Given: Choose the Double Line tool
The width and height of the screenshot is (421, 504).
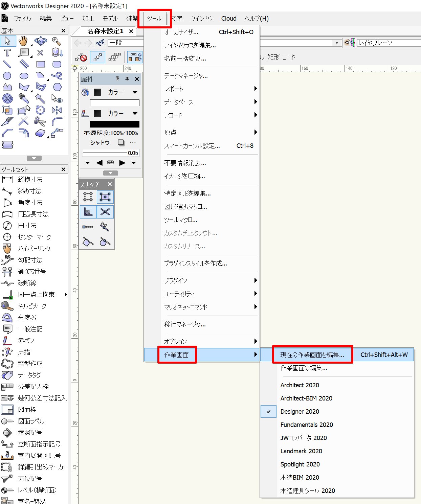Looking at the screenshot, I should [23, 64].
